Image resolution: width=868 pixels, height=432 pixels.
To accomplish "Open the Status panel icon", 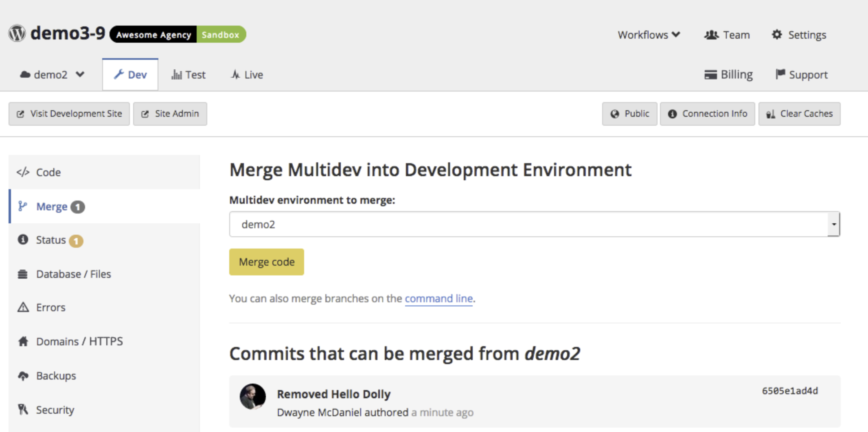I will (23, 240).
